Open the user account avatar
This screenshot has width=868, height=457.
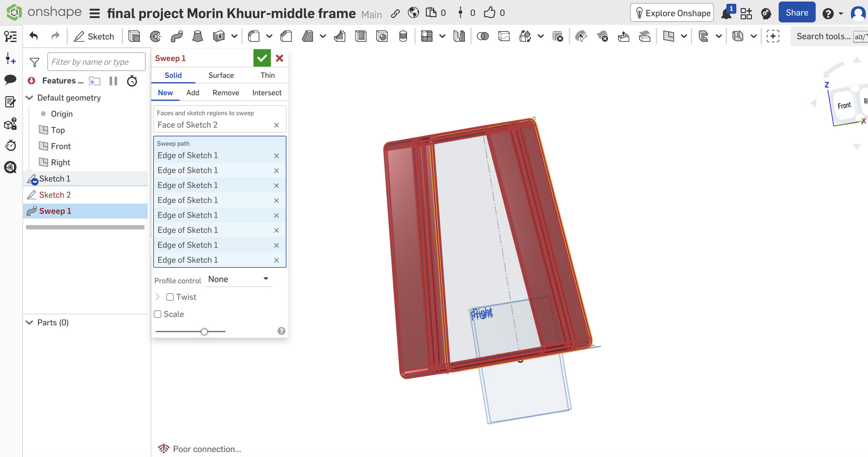pos(858,13)
